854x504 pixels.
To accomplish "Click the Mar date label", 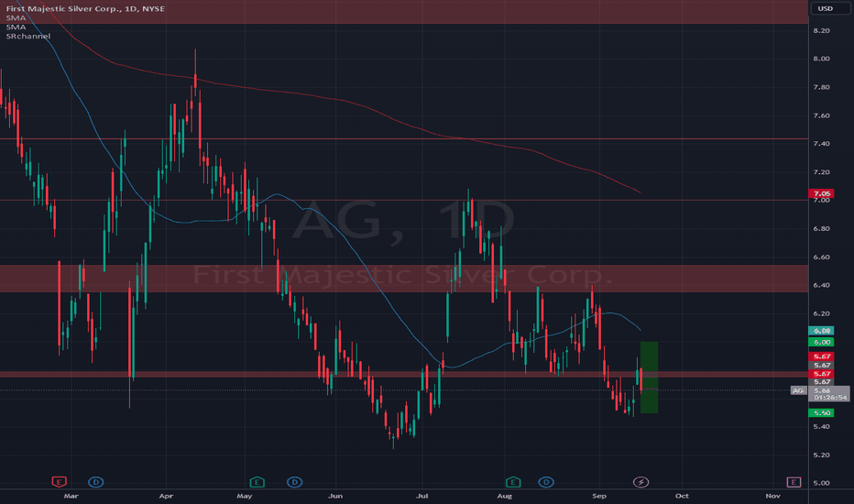I will point(71,496).
